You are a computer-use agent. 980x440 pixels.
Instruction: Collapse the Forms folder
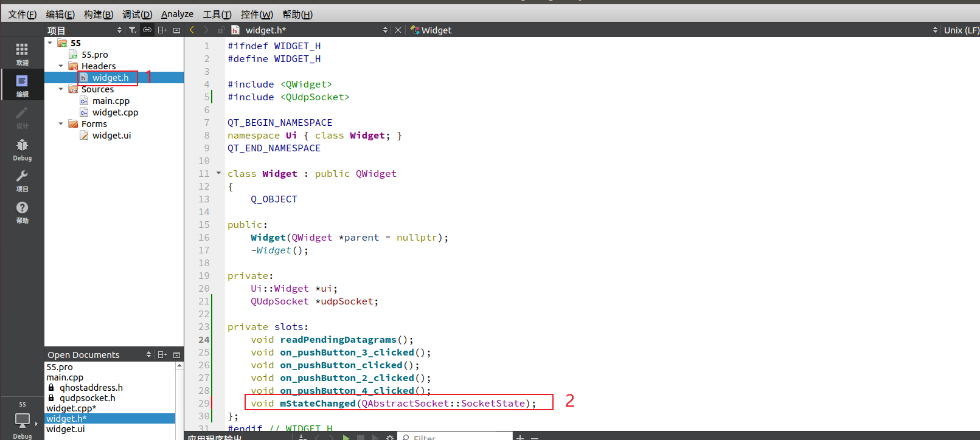[x=61, y=124]
